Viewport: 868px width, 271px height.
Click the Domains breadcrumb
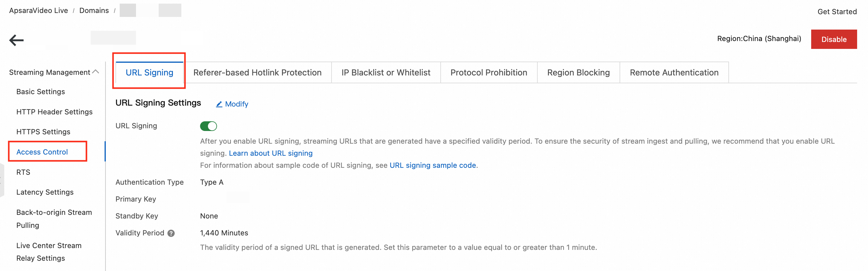point(94,11)
